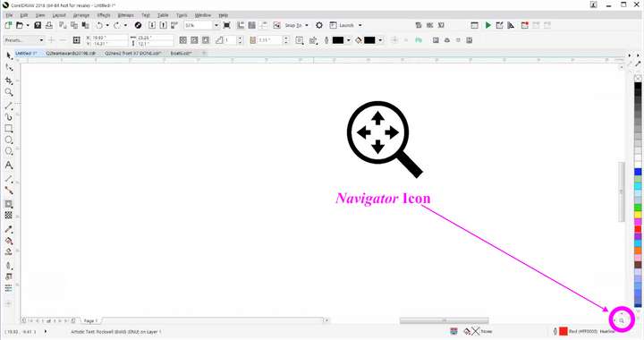Select the Text tool
This screenshot has height=340, width=644.
point(9,165)
